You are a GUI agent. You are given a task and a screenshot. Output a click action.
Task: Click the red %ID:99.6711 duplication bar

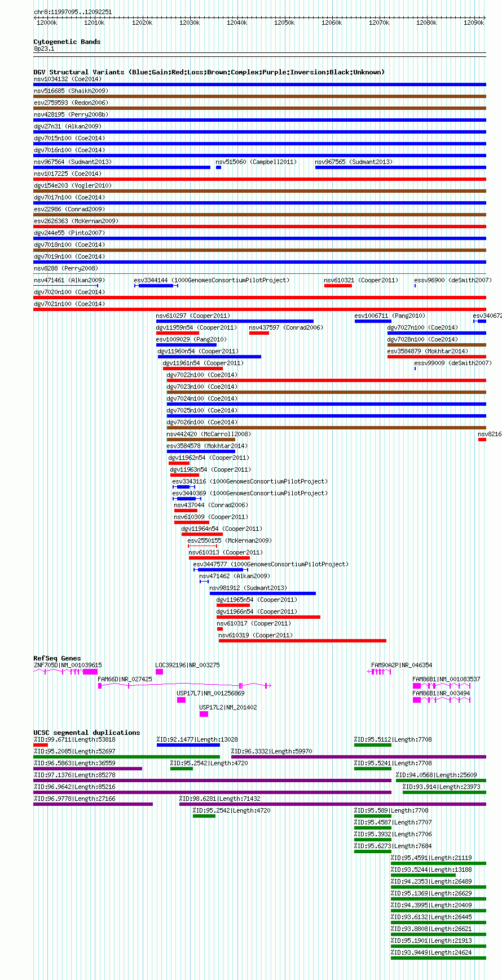[x=41, y=745]
